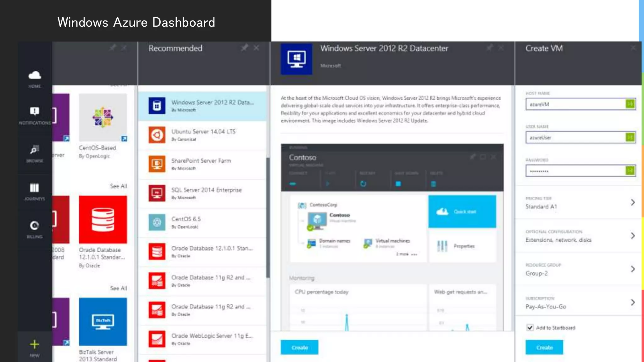The width and height of the screenshot is (644, 362).
Task: Click the Windows Server 2012 R2 Datacenter logo
Action: [297, 59]
